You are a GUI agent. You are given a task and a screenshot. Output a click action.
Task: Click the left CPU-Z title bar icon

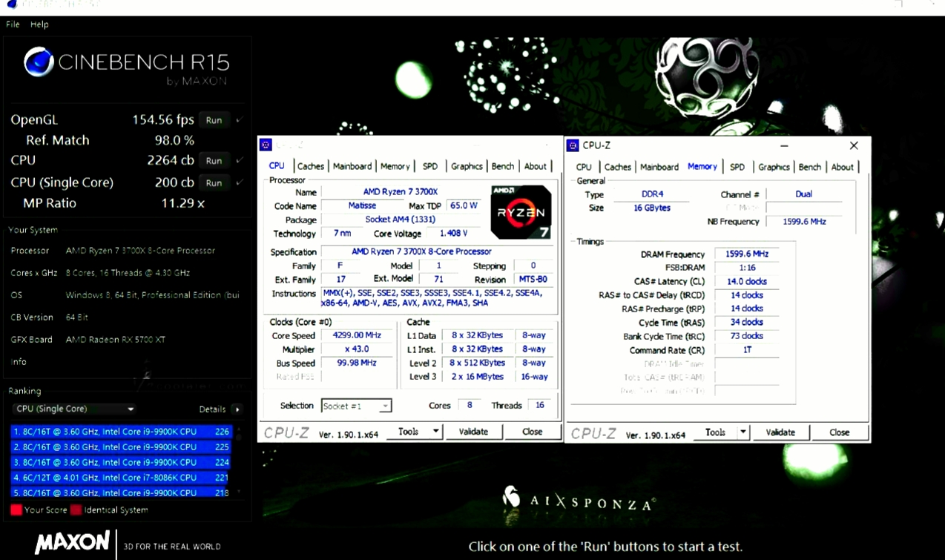266,145
